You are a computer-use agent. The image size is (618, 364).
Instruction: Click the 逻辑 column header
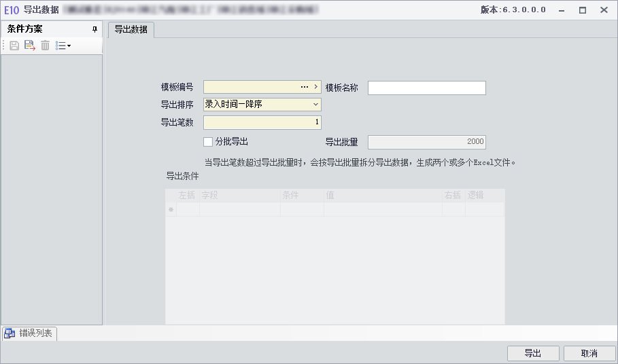click(485, 195)
